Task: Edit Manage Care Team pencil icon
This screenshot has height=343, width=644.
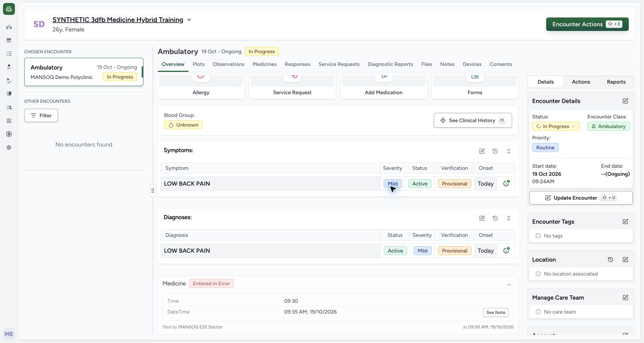Action: pyautogui.click(x=625, y=298)
